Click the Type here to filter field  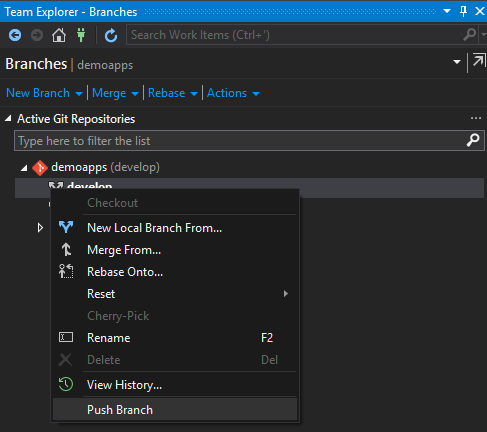(241, 141)
